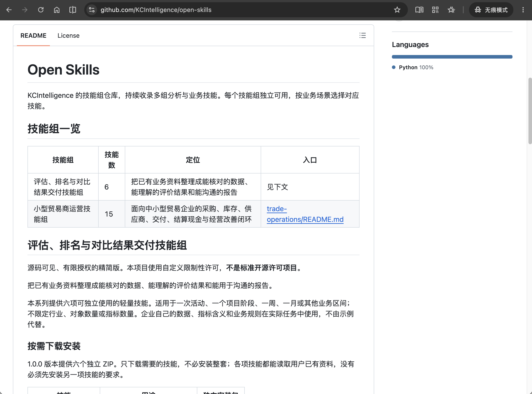
Task: Go back to the previous page
Action: (x=9, y=10)
